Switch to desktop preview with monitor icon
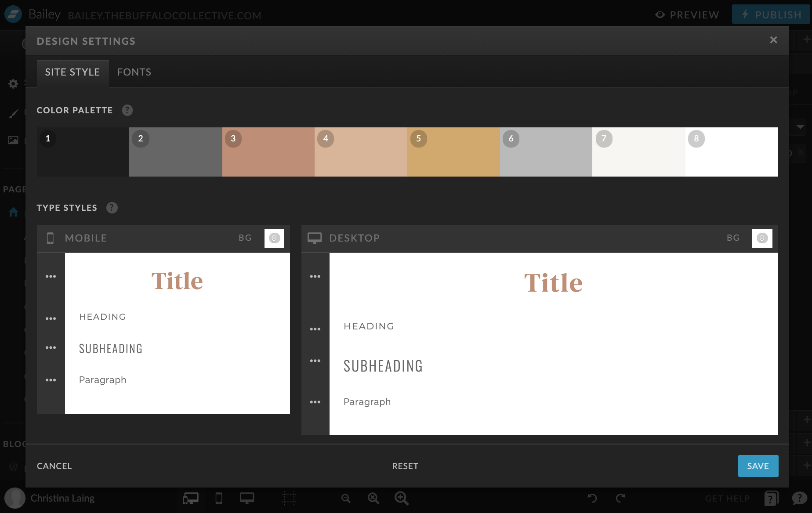The width and height of the screenshot is (812, 513). click(x=246, y=499)
